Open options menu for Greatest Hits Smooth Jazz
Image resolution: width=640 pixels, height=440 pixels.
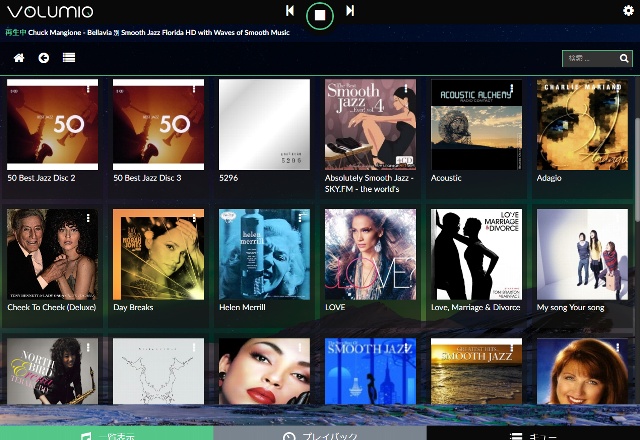pyautogui.click(x=511, y=347)
